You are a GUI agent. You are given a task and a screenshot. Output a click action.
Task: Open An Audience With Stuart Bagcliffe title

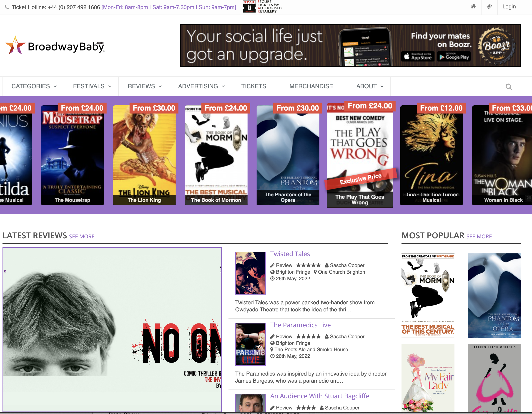coord(320,396)
